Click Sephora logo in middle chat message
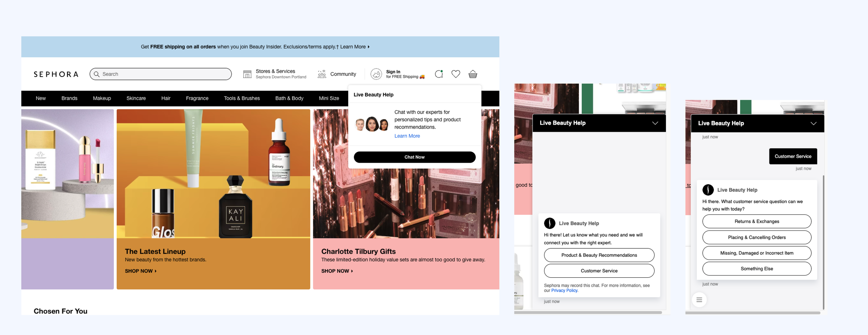868x335 pixels. (x=550, y=223)
